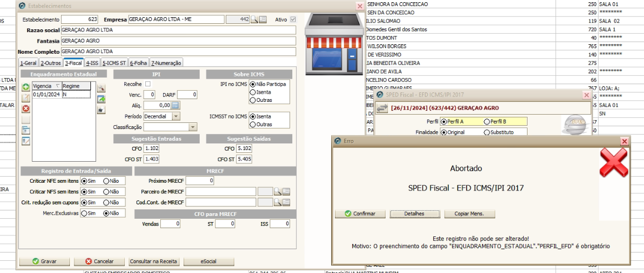Open calculator for Alíq. field
Screen dimensions: 644x273
(175, 106)
